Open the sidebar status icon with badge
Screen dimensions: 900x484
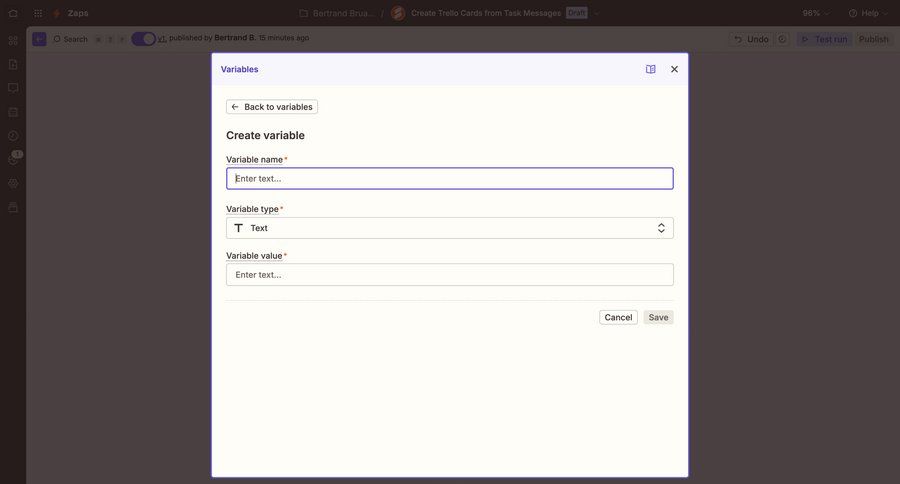[14, 158]
